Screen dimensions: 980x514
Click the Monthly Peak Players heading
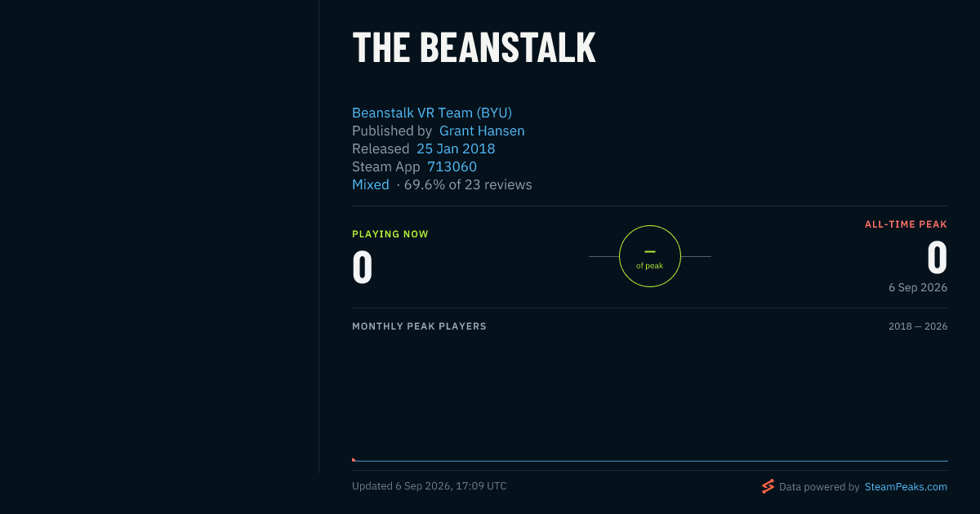[419, 326]
